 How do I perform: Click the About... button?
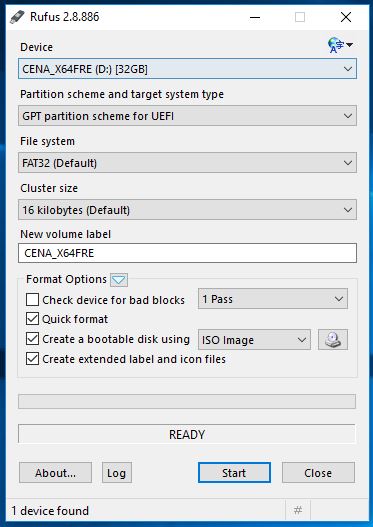(x=55, y=473)
